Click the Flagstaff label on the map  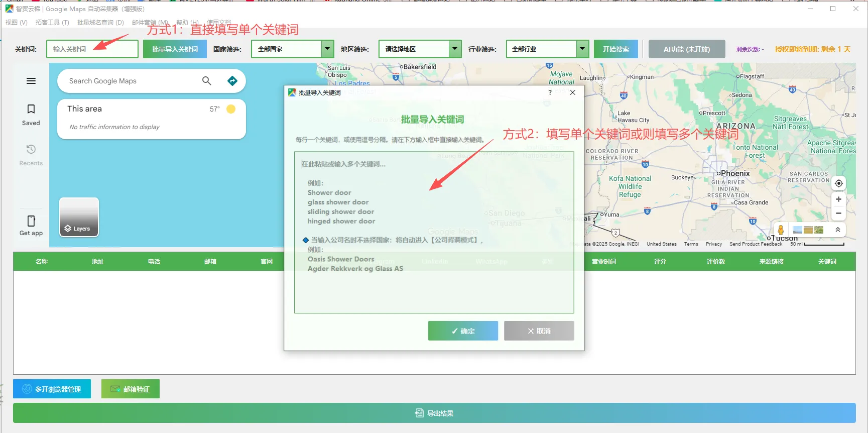coord(752,76)
